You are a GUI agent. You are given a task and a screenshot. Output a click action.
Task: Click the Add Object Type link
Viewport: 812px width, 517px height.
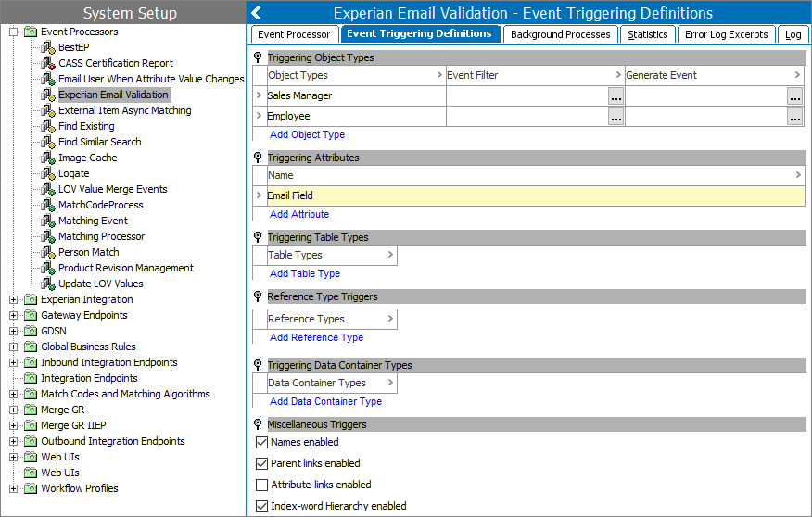tap(307, 134)
